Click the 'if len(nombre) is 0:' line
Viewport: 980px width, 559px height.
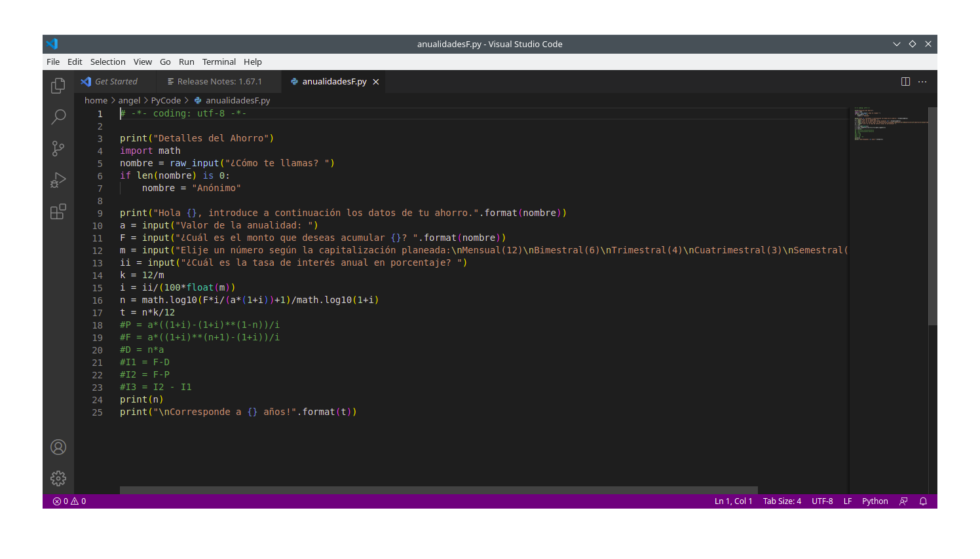point(175,176)
